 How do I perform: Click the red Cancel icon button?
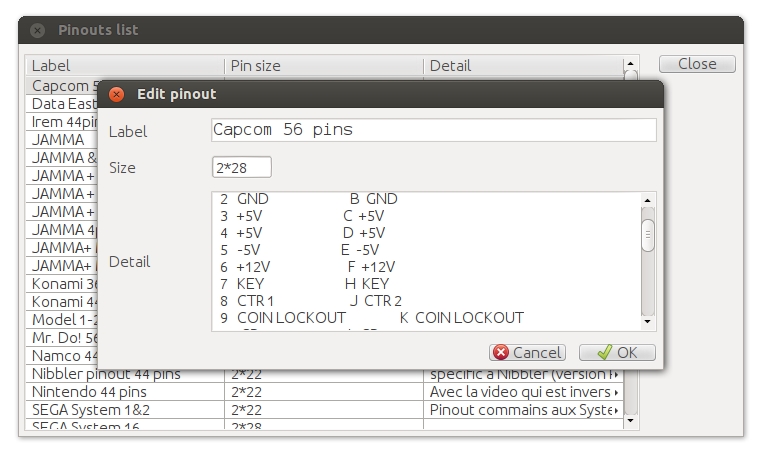(527, 352)
